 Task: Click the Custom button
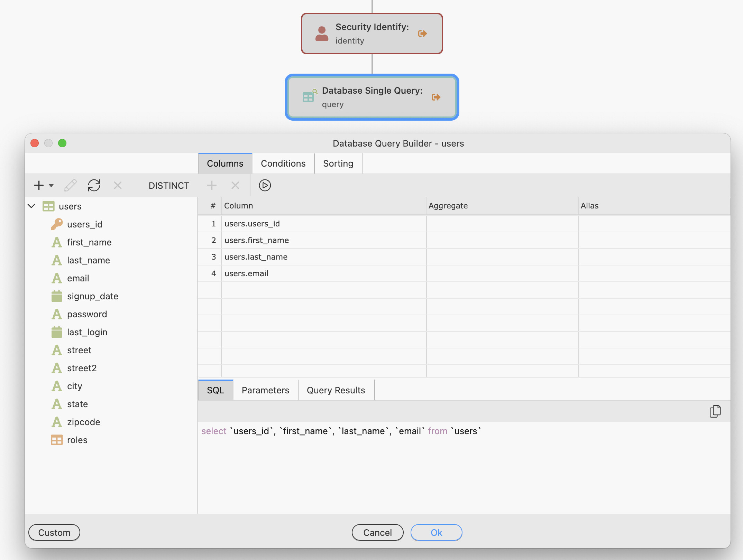click(54, 533)
